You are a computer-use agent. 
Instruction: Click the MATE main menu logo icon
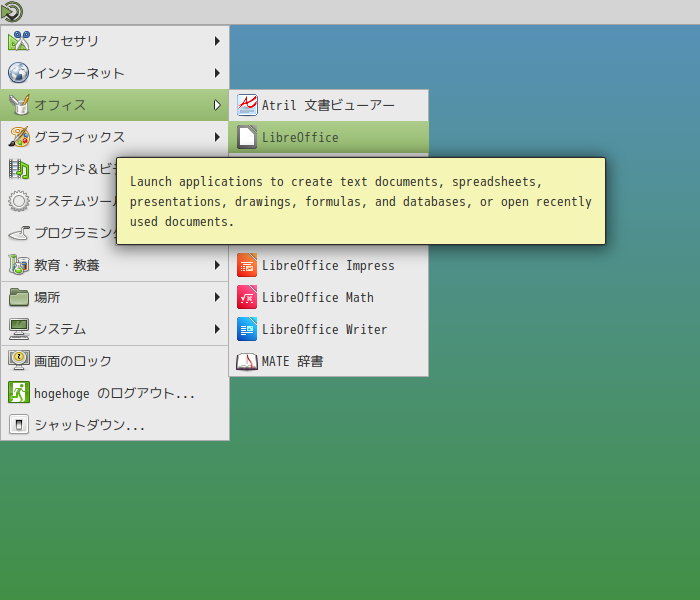[x=12, y=12]
